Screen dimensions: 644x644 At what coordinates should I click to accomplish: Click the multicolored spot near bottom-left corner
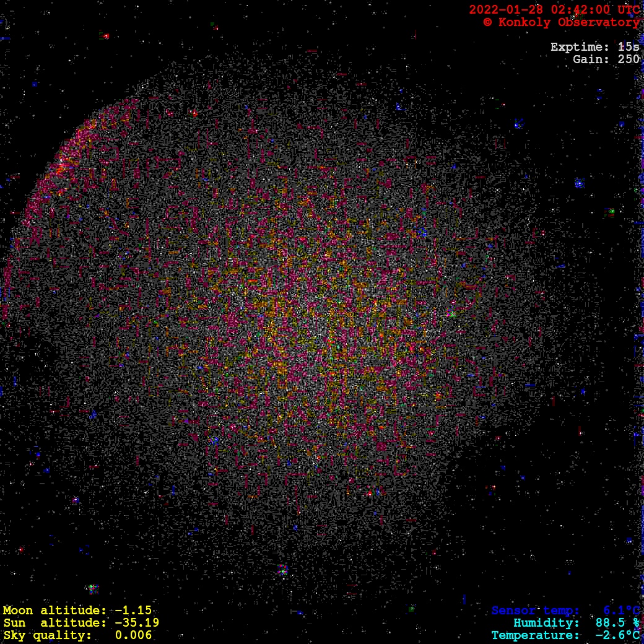coord(92,588)
